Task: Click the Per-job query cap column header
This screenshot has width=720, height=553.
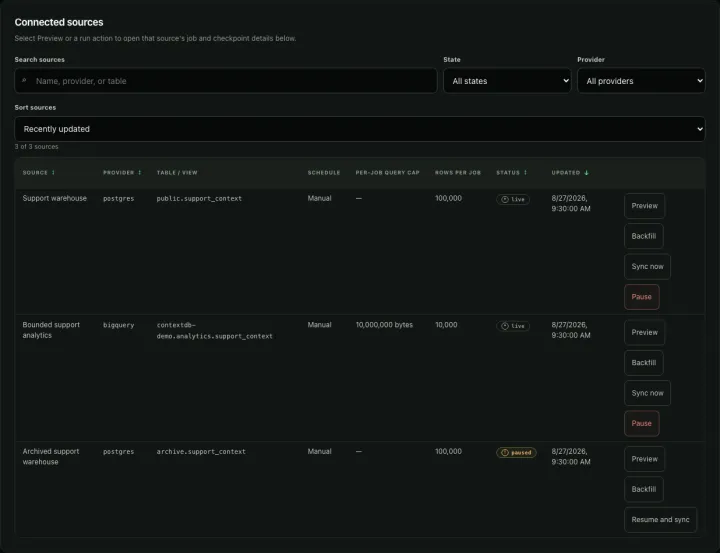Action: [x=387, y=173]
